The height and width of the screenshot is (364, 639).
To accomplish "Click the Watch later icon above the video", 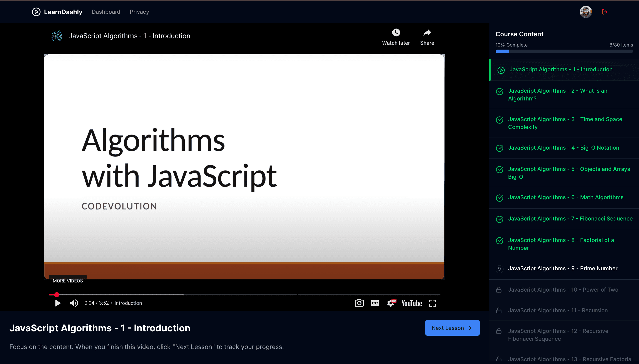I will coord(396,32).
